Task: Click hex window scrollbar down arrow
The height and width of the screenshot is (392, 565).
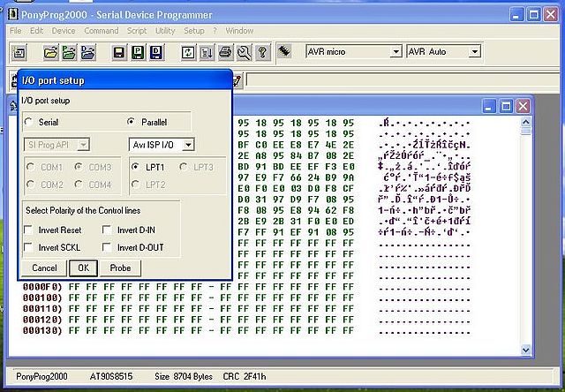Action: click(526, 350)
